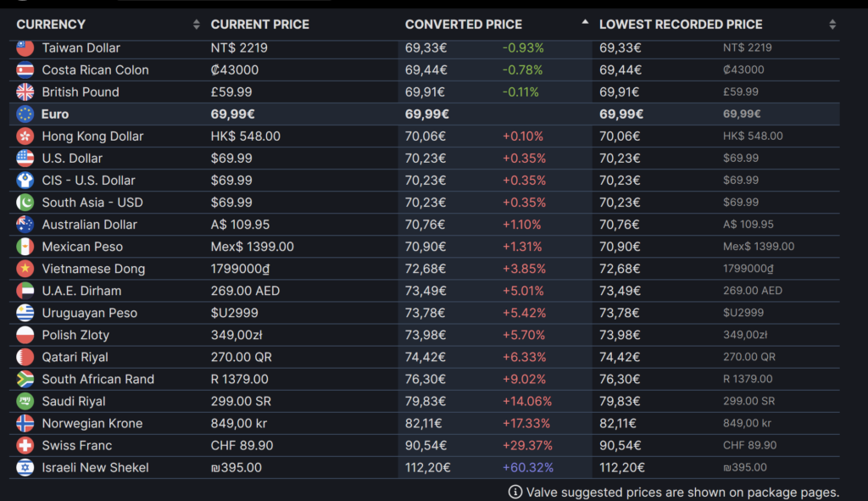This screenshot has width=868, height=501.
Task: Toggle sort arrow on Converted Price column
Action: [x=585, y=23]
